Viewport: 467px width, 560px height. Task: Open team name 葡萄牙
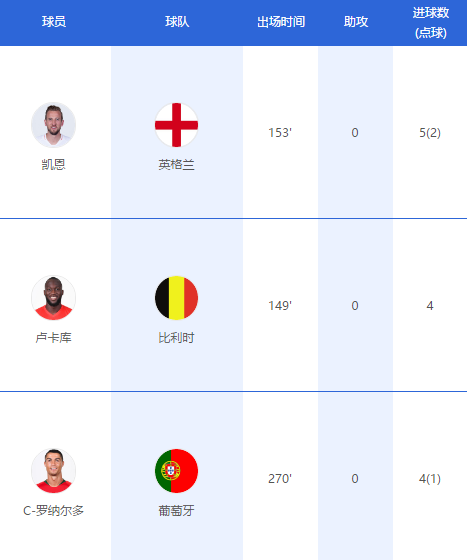tap(176, 510)
